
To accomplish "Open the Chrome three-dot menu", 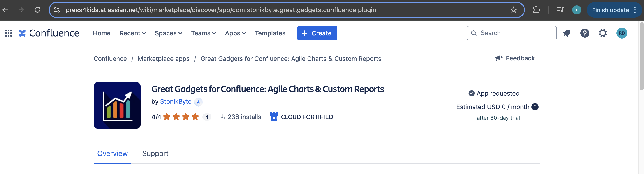I will pyautogui.click(x=635, y=10).
